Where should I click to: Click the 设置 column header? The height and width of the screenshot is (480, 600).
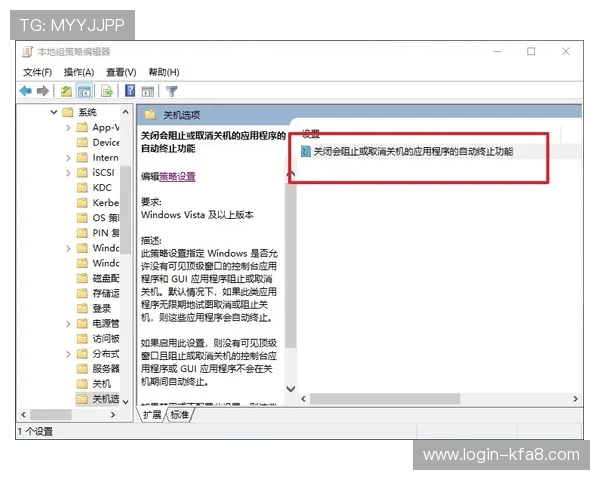pyautogui.click(x=311, y=134)
